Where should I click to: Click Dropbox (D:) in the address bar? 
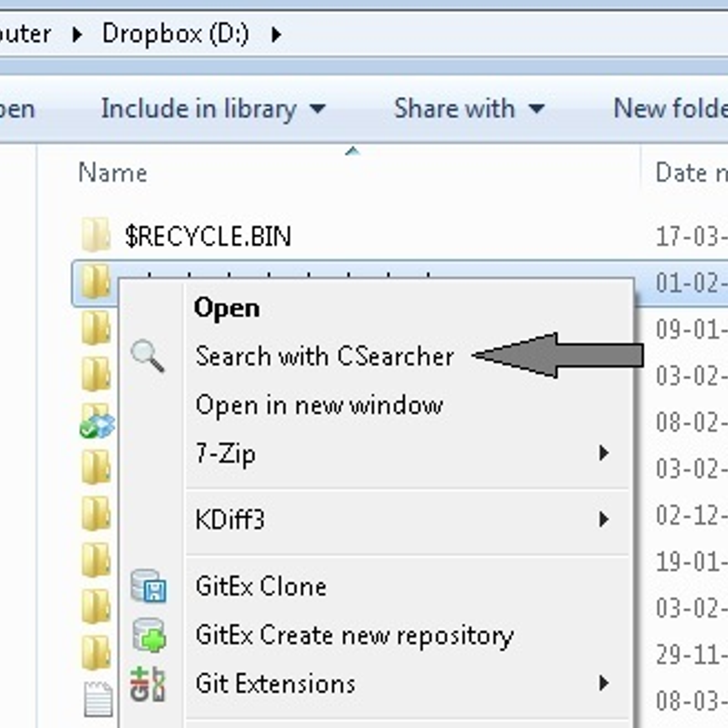[x=176, y=35]
